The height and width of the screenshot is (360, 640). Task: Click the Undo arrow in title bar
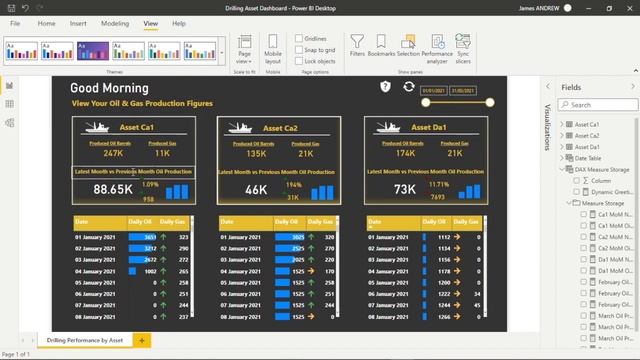click(x=25, y=8)
